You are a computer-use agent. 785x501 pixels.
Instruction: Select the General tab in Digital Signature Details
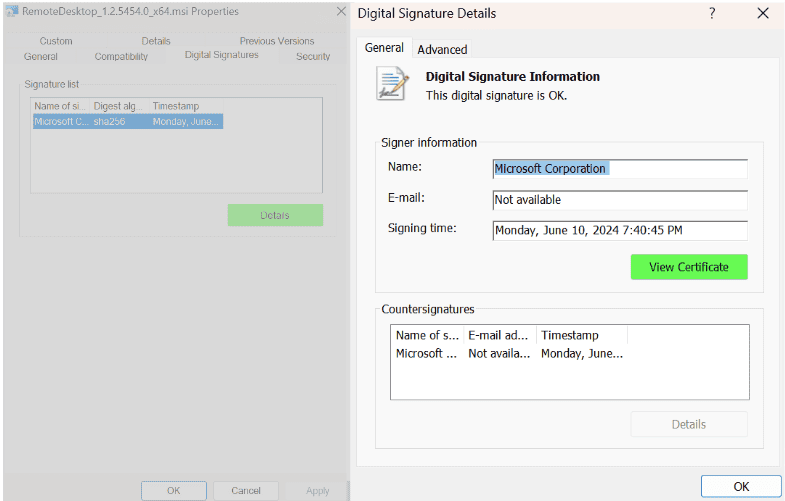click(384, 48)
